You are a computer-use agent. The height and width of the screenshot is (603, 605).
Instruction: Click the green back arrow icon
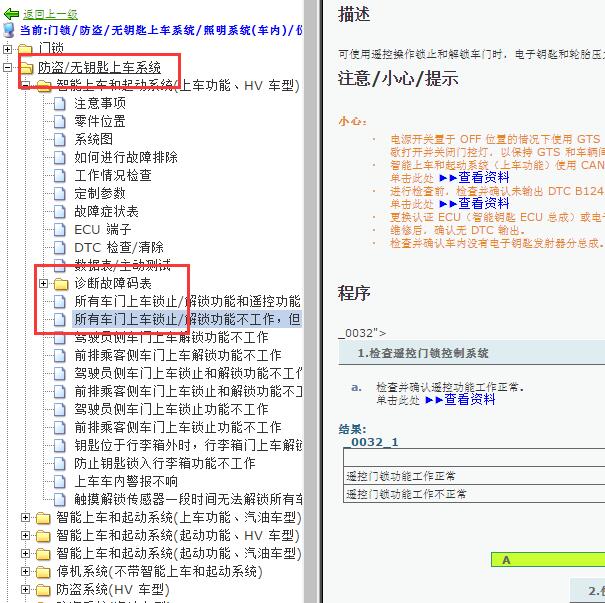click(11, 14)
